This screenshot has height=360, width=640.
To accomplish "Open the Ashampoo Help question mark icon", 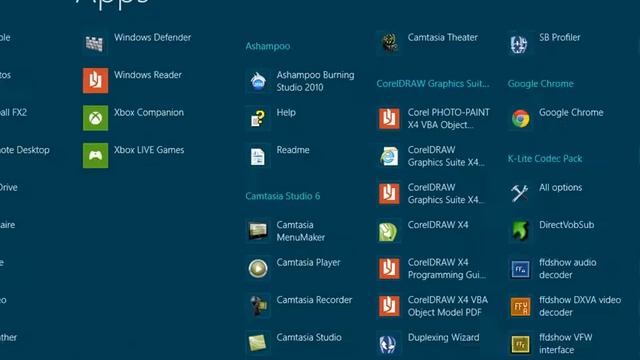I will click(x=258, y=118).
